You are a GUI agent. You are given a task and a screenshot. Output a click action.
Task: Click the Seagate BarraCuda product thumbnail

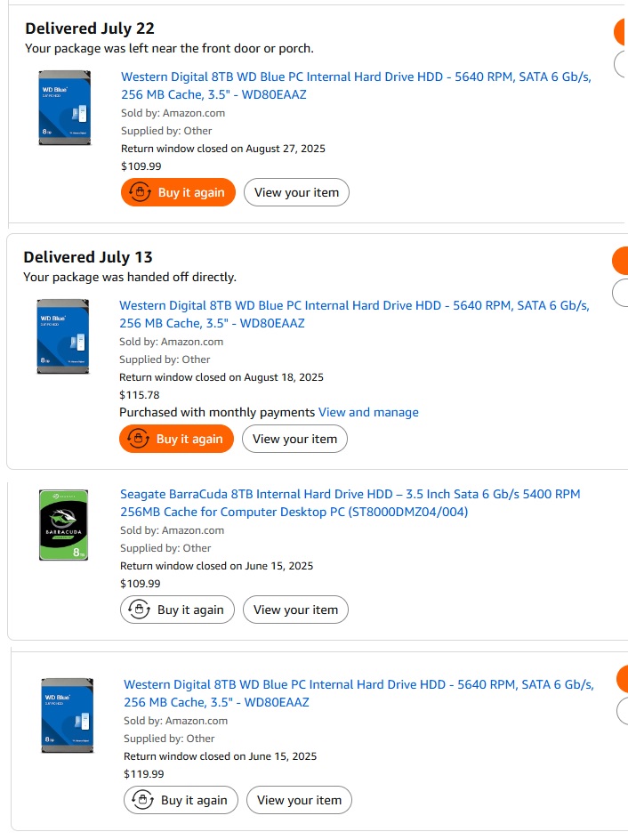pos(64,524)
